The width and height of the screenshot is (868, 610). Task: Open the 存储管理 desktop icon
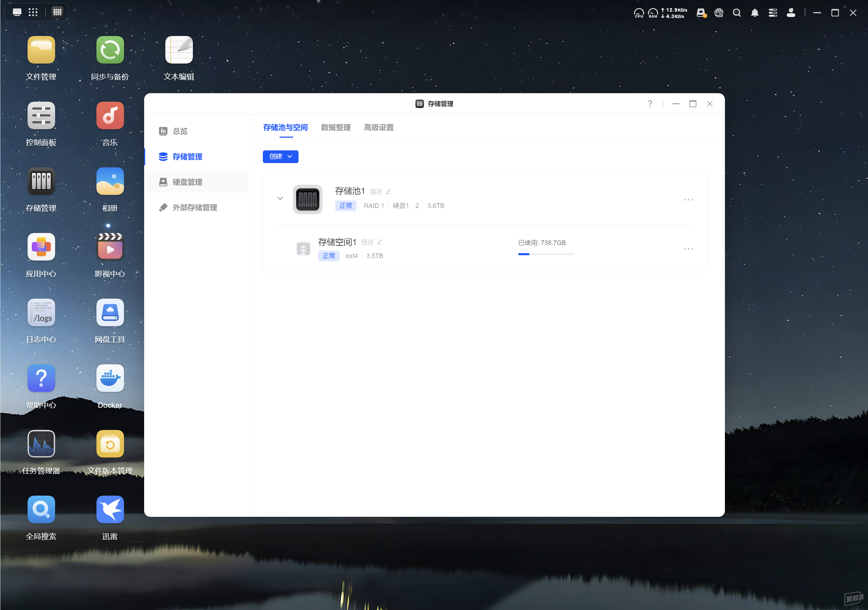tap(41, 181)
